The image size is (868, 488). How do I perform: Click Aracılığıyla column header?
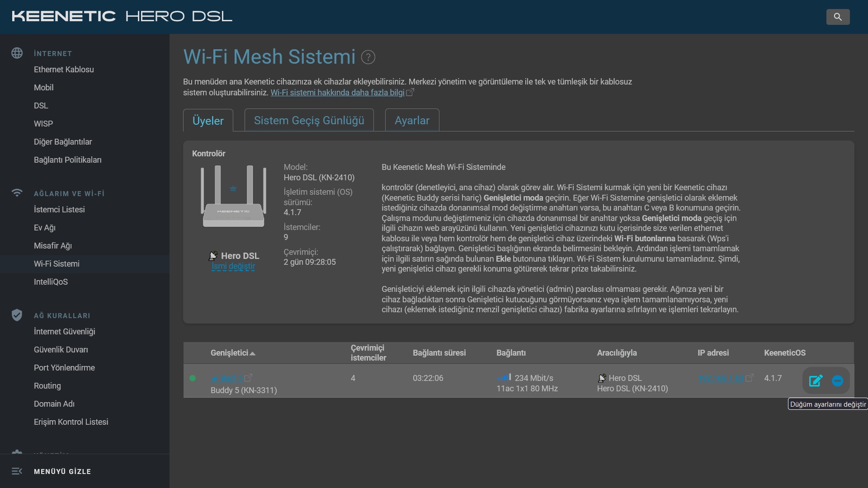click(x=617, y=353)
